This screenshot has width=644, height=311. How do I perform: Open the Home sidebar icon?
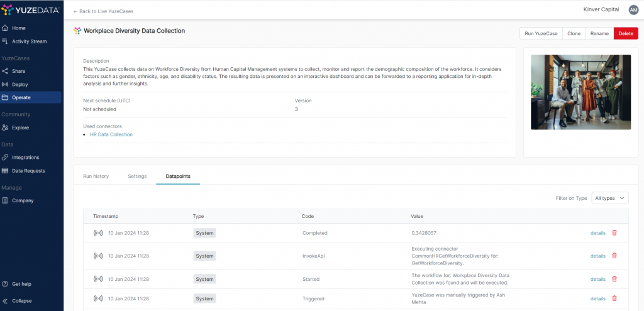pos(5,28)
